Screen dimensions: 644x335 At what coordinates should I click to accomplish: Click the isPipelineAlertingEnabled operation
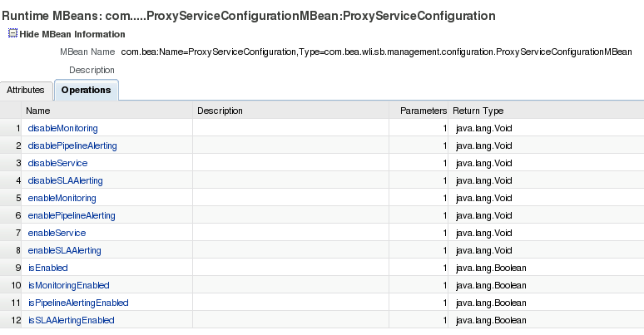tap(78, 303)
